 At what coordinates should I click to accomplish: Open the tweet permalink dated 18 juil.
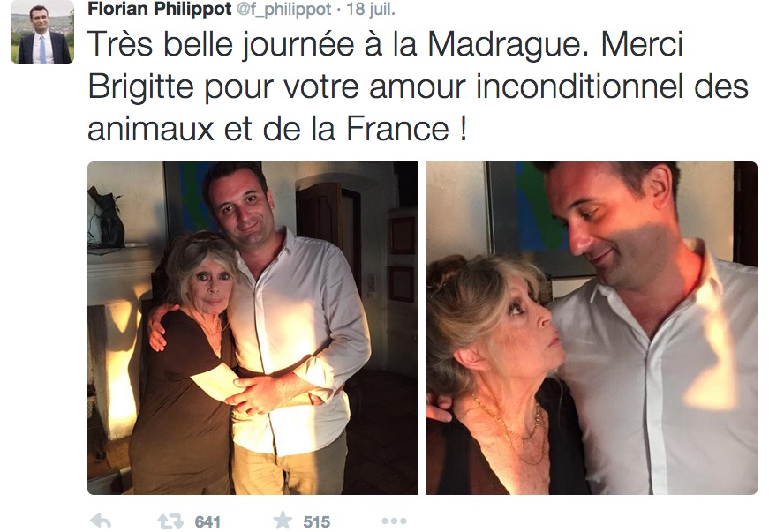370,10
